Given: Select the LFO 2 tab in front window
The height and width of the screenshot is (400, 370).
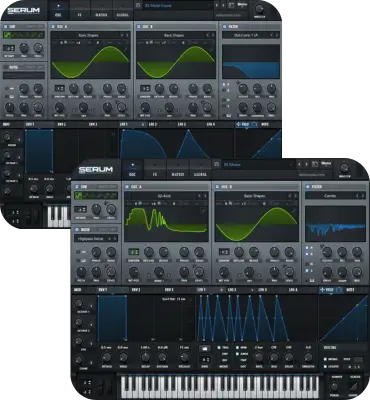Looking at the screenshot, I should [x=232, y=290].
